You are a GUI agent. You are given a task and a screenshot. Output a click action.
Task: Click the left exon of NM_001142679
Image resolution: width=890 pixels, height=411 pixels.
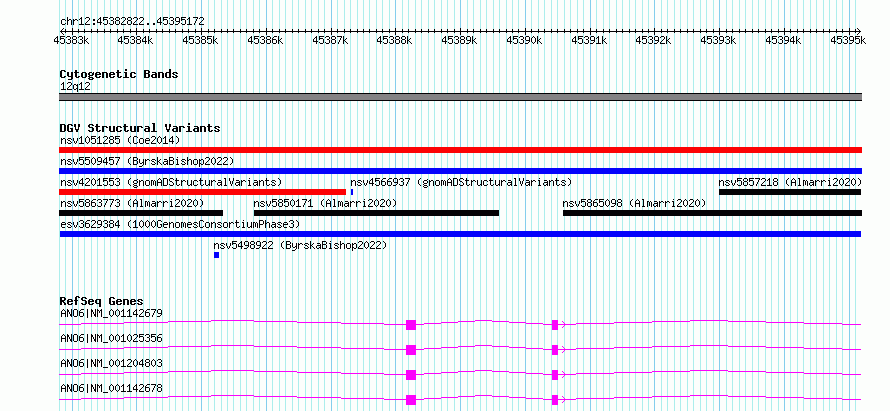(411, 325)
